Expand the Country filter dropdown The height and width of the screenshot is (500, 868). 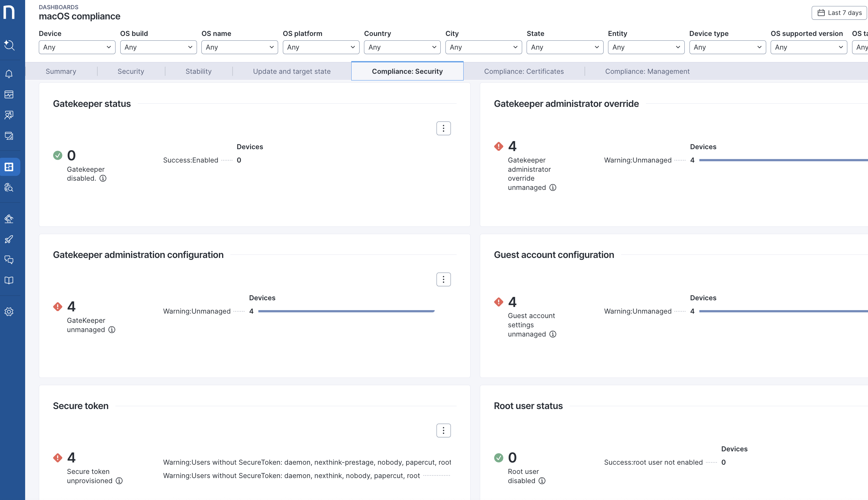click(402, 47)
